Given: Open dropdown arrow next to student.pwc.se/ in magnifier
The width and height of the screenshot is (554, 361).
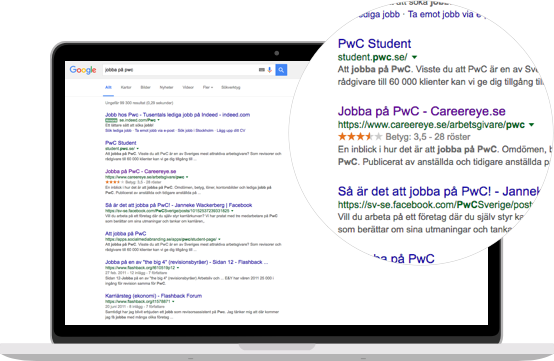Looking at the screenshot, I should click(414, 57).
